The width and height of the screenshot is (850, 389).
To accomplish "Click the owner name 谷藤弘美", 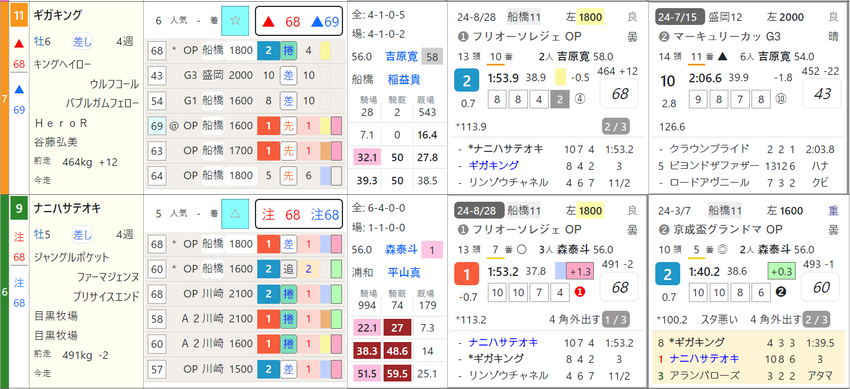I will pyautogui.click(x=55, y=142).
